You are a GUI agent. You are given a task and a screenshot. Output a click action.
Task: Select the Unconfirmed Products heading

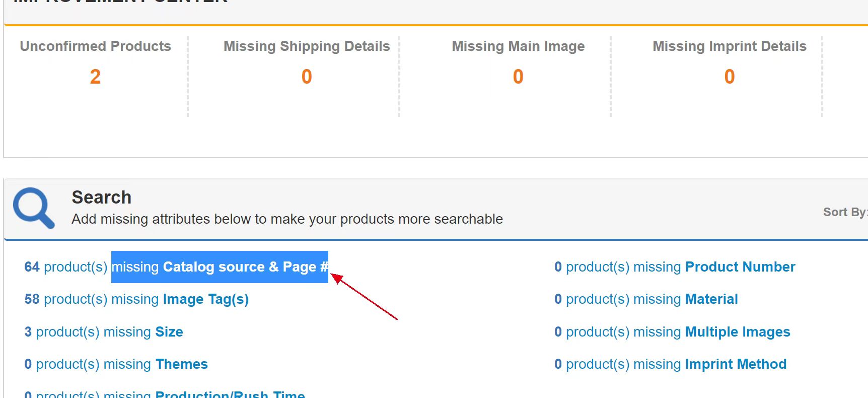[95, 46]
